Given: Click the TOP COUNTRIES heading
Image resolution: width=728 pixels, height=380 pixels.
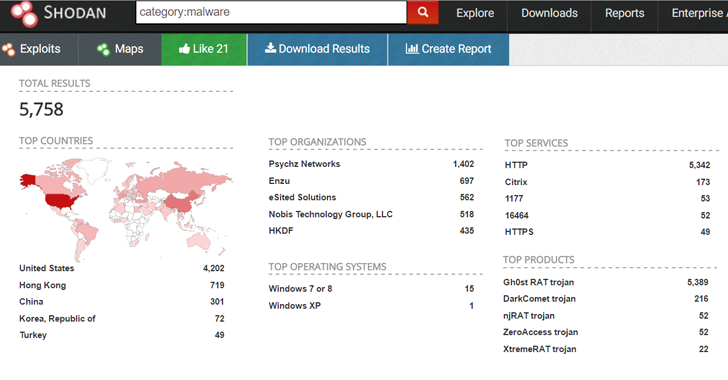Looking at the screenshot, I should 56,141.
